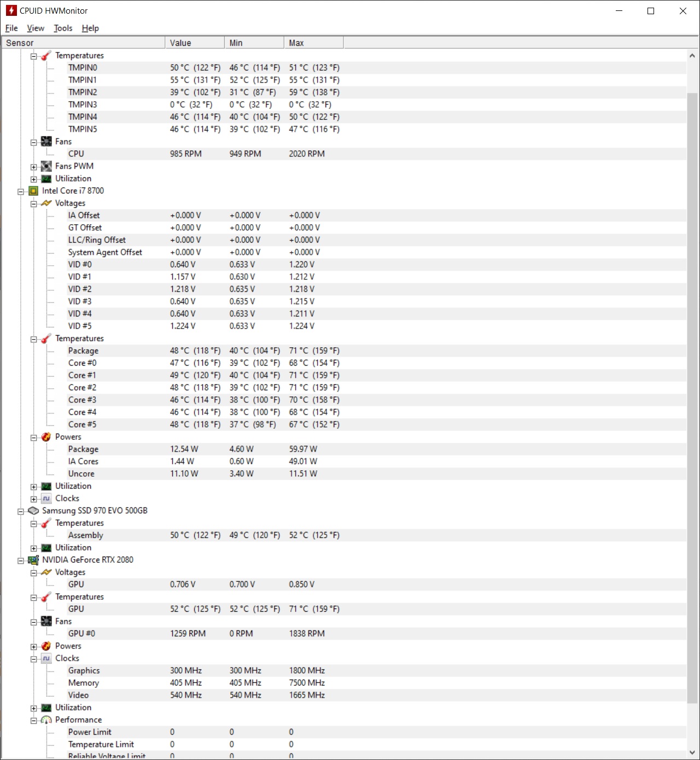Open the File menu

[x=11, y=28]
